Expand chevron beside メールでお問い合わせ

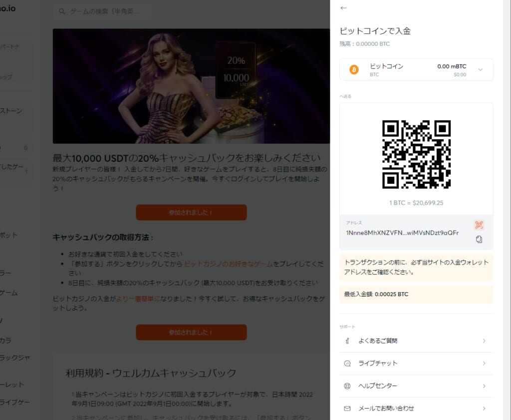point(484,409)
